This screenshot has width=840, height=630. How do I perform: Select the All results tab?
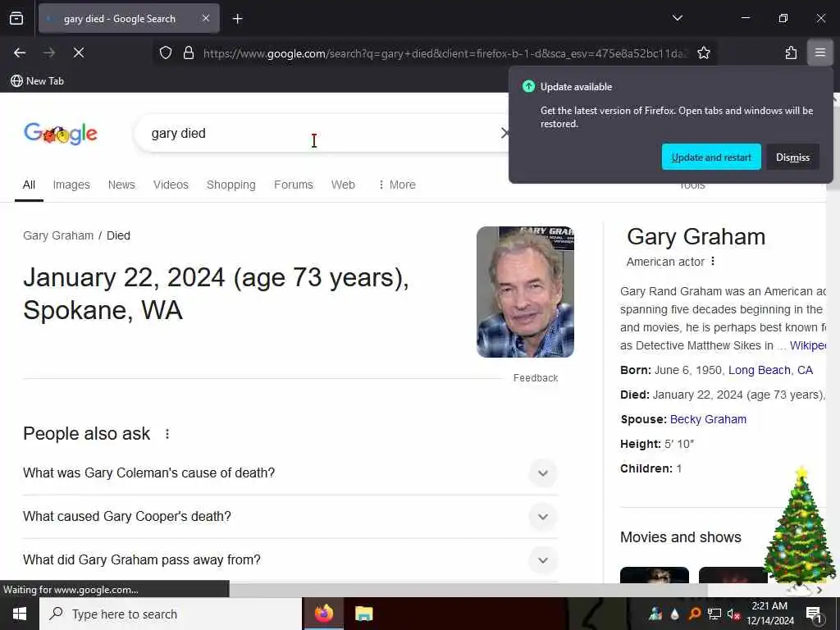point(29,185)
